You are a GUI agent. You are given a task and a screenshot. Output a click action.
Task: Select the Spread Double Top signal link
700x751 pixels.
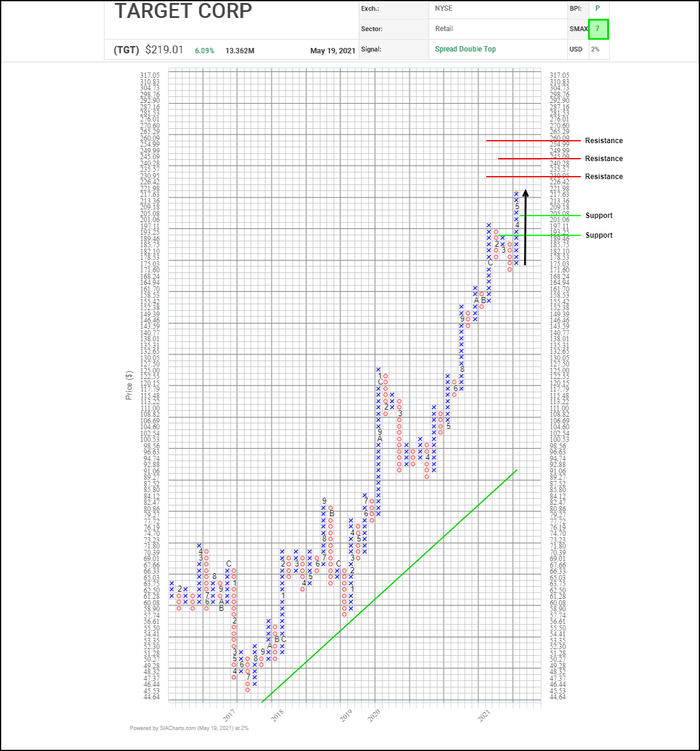tap(465, 49)
